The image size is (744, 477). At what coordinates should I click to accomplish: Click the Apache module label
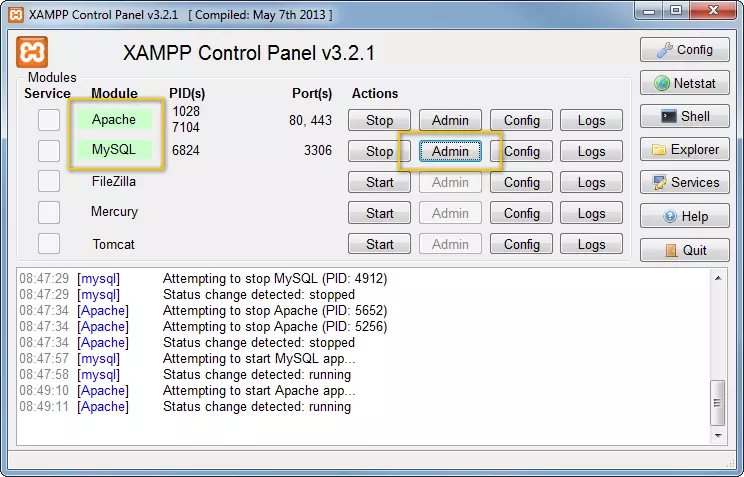(114, 119)
